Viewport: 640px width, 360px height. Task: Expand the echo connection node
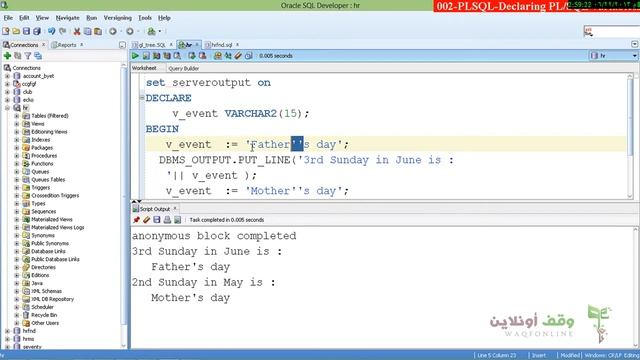pos(7,100)
